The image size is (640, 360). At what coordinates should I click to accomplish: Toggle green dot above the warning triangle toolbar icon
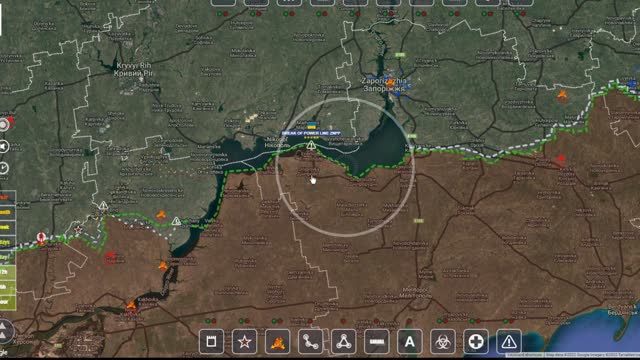click(x=506, y=321)
